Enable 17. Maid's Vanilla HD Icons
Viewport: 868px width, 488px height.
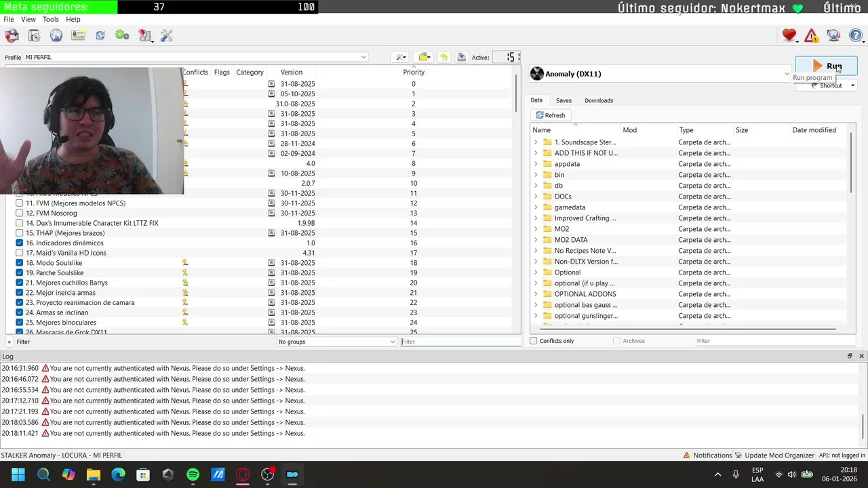tap(20, 253)
